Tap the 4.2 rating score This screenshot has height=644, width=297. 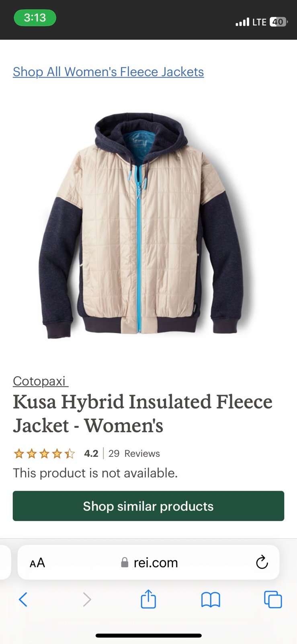coord(91,454)
